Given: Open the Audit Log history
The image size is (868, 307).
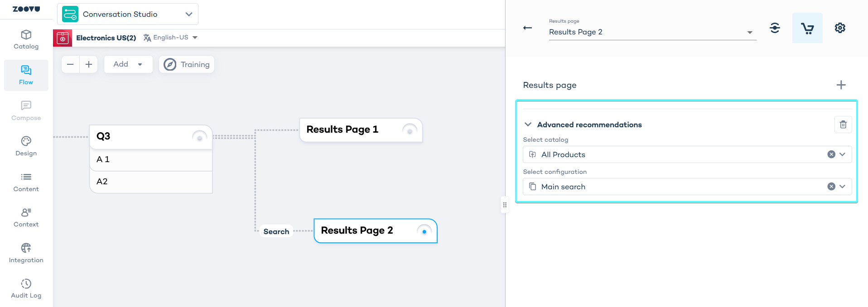Looking at the screenshot, I should 26,289.
